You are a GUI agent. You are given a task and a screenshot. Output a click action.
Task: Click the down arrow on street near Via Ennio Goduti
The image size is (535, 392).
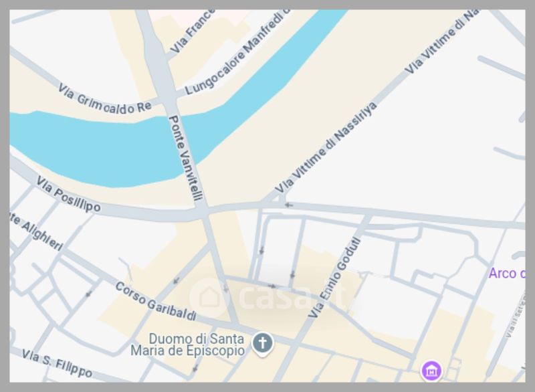pos(292,275)
